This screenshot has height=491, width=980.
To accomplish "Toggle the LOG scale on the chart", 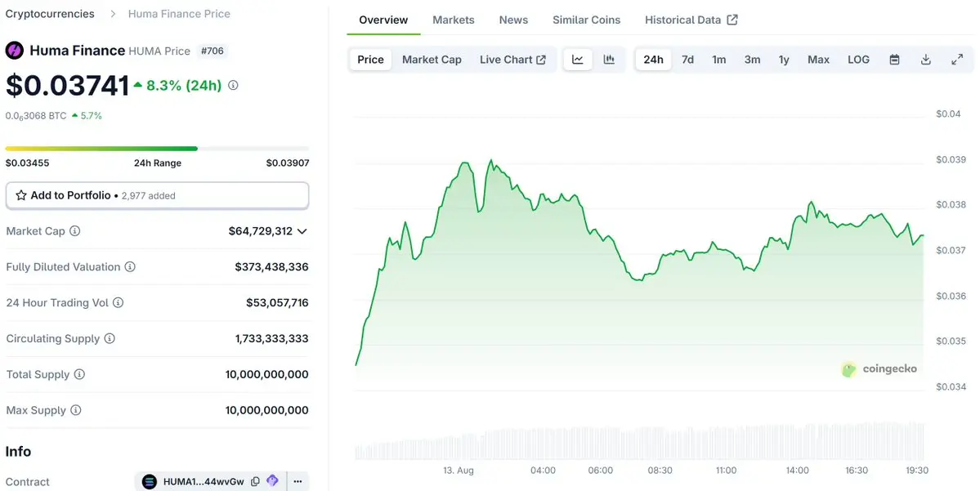I will tap(858, 60).
